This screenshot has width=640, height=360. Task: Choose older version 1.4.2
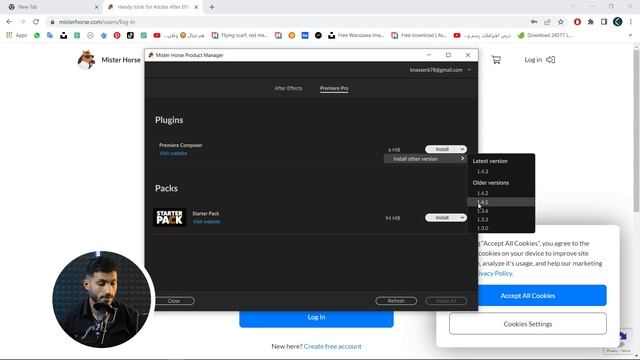pos(482,193)
